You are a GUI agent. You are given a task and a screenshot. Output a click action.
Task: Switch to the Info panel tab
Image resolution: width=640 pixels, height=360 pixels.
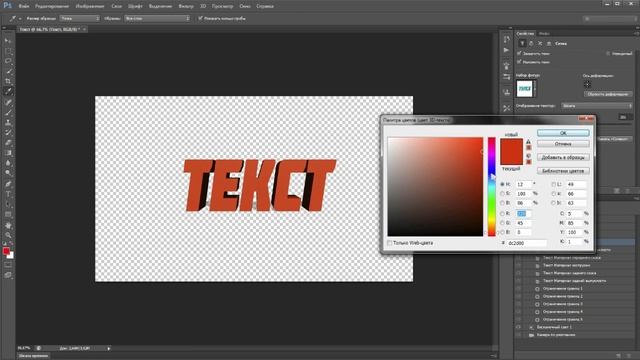coord(544,33)
